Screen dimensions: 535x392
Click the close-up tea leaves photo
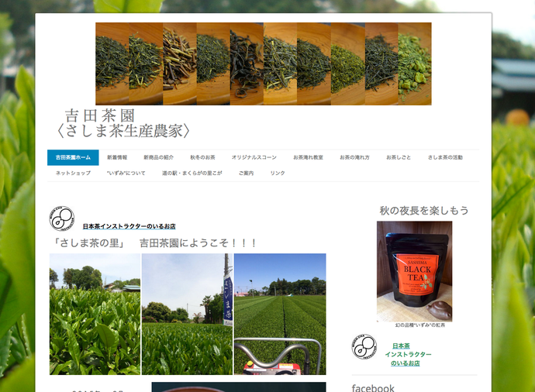coord(95,314)
